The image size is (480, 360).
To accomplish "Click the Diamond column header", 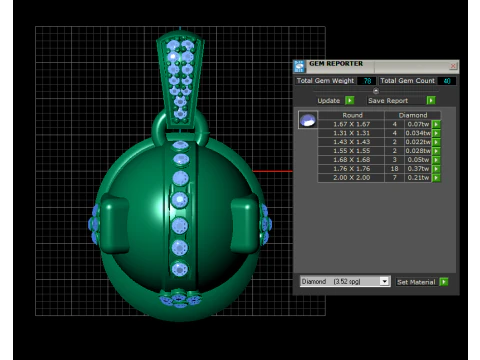I will 413,115.
